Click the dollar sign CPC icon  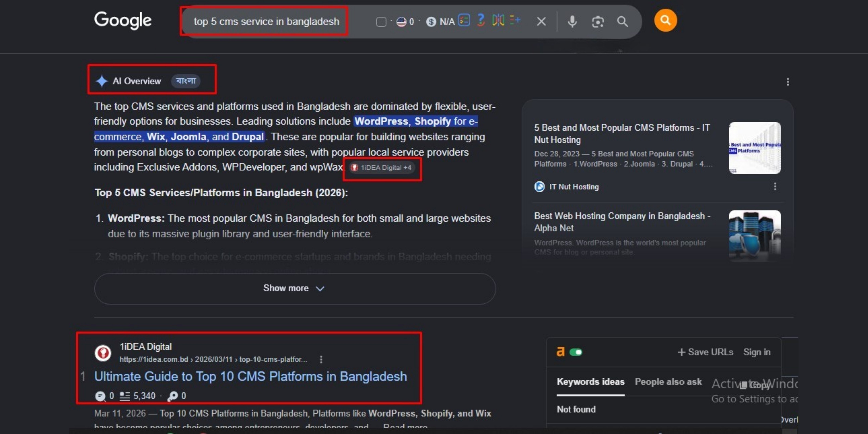coord(431,22)
